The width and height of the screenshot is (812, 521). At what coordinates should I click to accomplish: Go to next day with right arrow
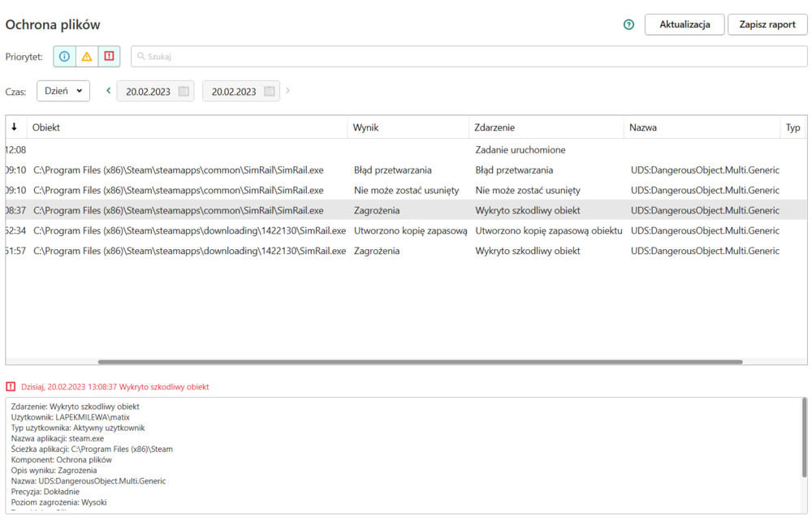click(x=287, y=91)
